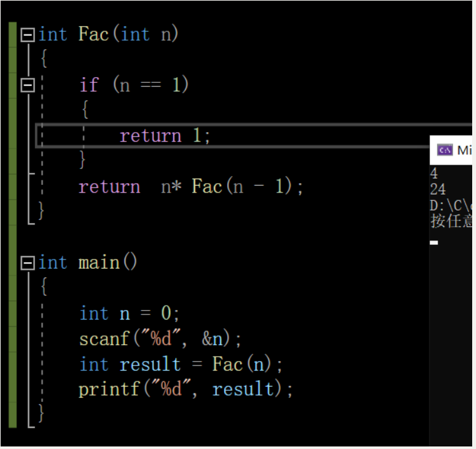
Task: Click the '4' input line in console
Action: tap(434, 173)
